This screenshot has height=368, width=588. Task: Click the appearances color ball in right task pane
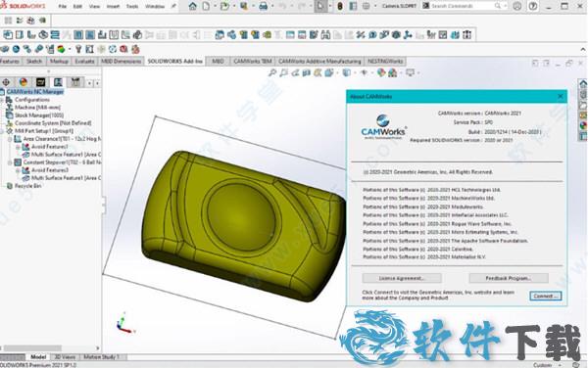click(x=583, y=125)
